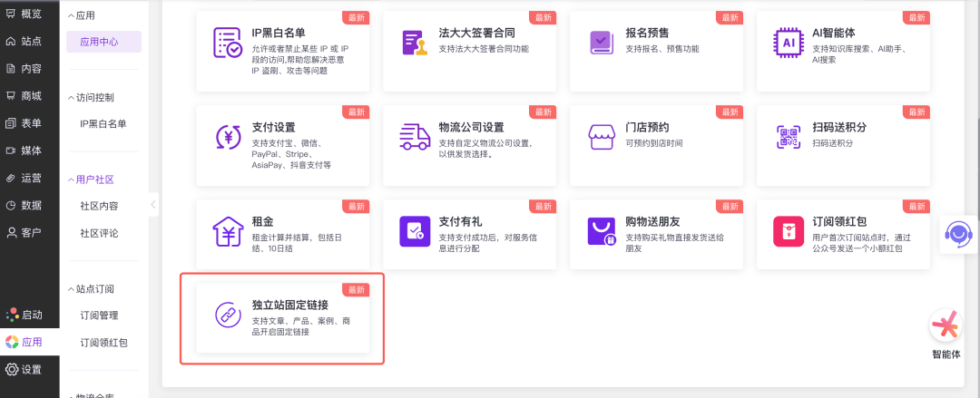Open the 智能体 floating assistant icon
980x398 pixels.
pyautogui.click(x=946, y=326)
